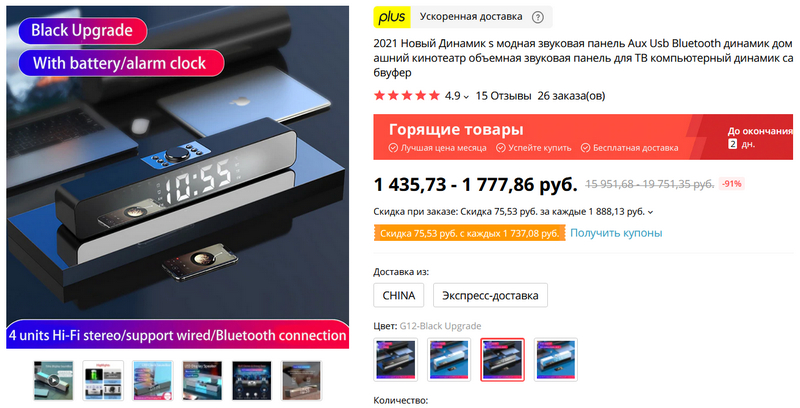Select the first color variant swatch
This screenshot has width=800, height=408.
coord(395,360)
